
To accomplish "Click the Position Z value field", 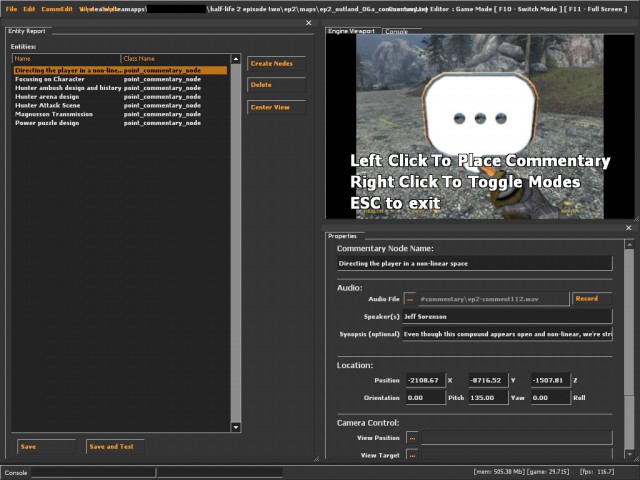I will point(551,380).
